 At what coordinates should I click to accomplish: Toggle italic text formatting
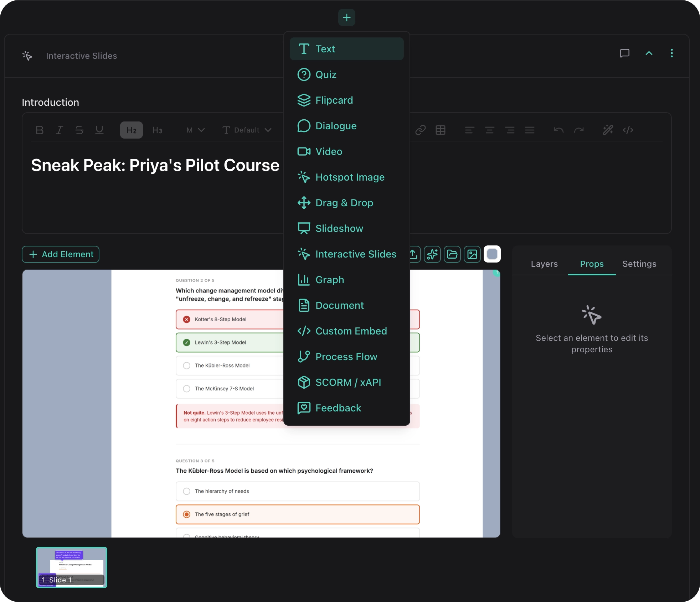59,130
